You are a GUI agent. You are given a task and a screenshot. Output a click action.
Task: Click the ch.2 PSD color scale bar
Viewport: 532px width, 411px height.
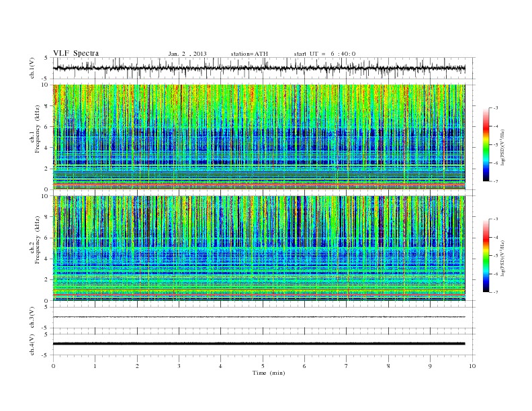[x=486, y=255]
